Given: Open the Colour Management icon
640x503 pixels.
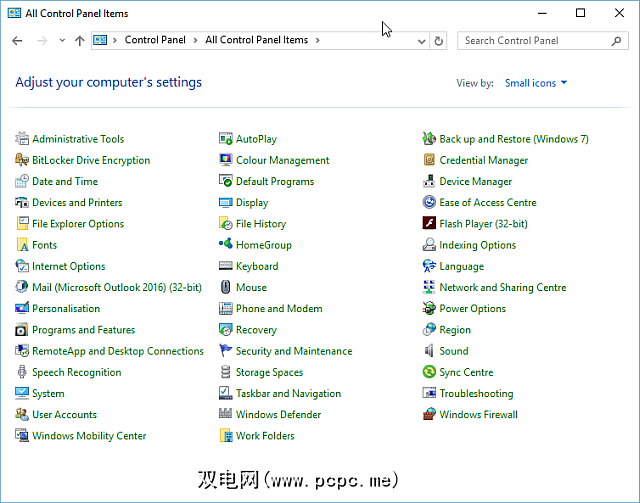Looking at the screenshot, I should tap(226, 160).
